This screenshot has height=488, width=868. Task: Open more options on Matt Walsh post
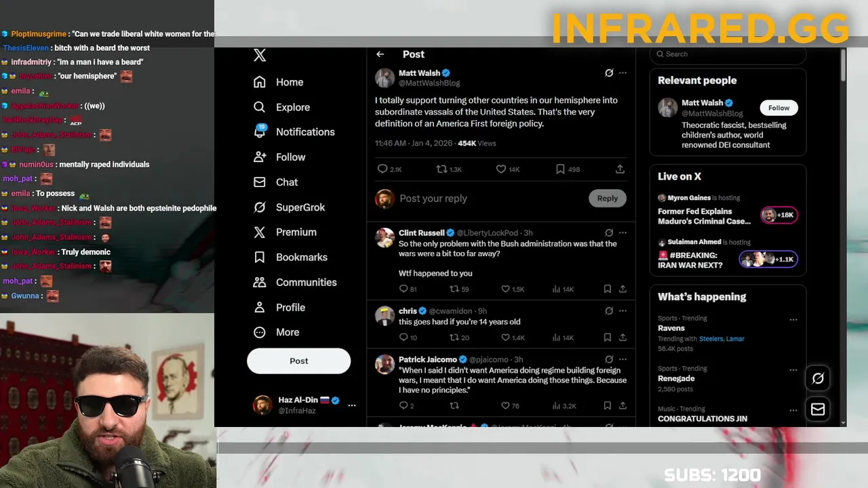623,73
